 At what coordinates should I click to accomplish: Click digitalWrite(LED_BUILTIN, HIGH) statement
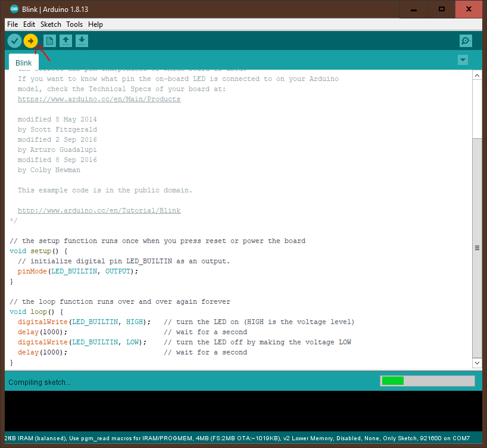coord(84,322)
